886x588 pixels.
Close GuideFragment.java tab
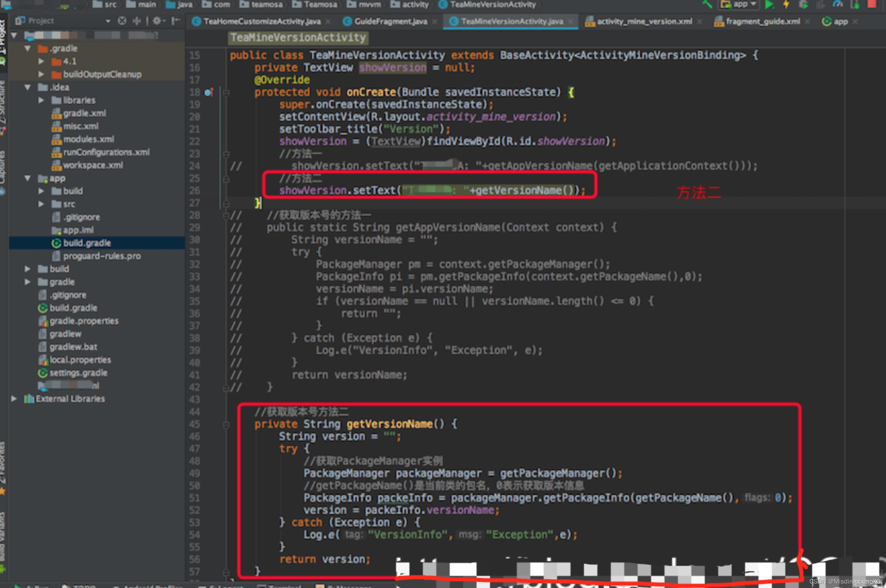435,22
